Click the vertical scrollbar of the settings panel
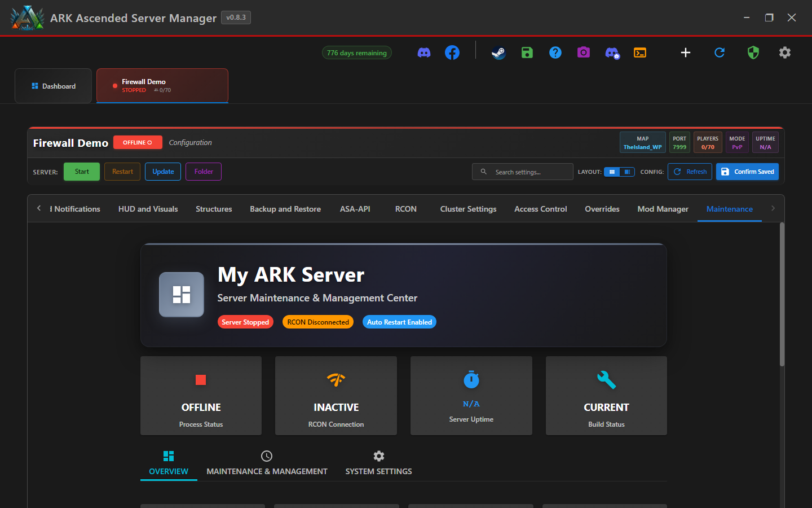The height and width of the screenshot is (508, 812). [x=782, y=294]
